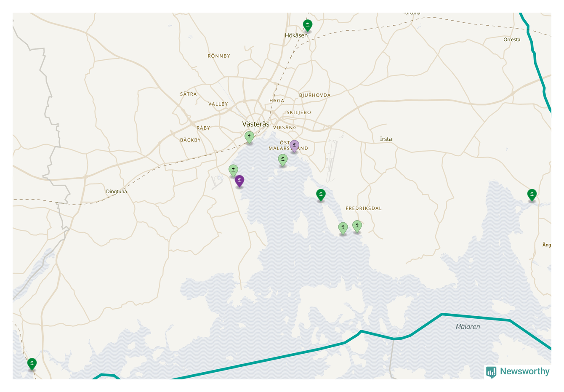The height and width of the screenshot is (392, 564).
Task: Click the Orresta place label
Action: click(x=512, y=40)
